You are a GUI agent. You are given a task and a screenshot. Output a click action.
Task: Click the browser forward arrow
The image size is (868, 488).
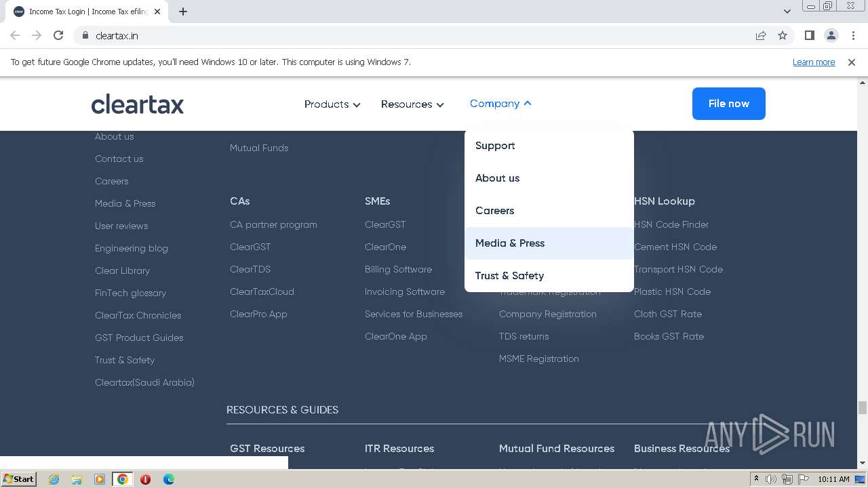[x=37, y=35]
